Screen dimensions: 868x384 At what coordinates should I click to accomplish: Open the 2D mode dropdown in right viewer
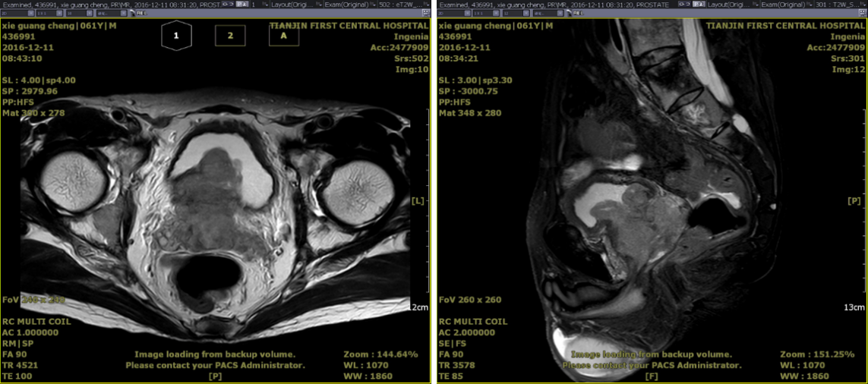tap(454, 13)
